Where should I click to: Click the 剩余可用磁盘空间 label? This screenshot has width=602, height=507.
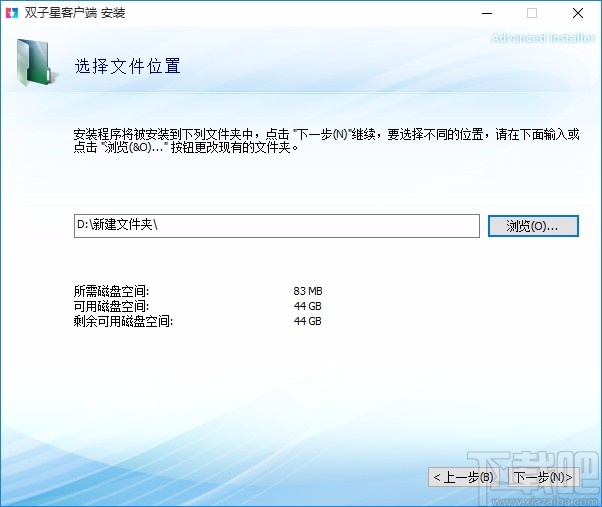click(x=123, y=321)
